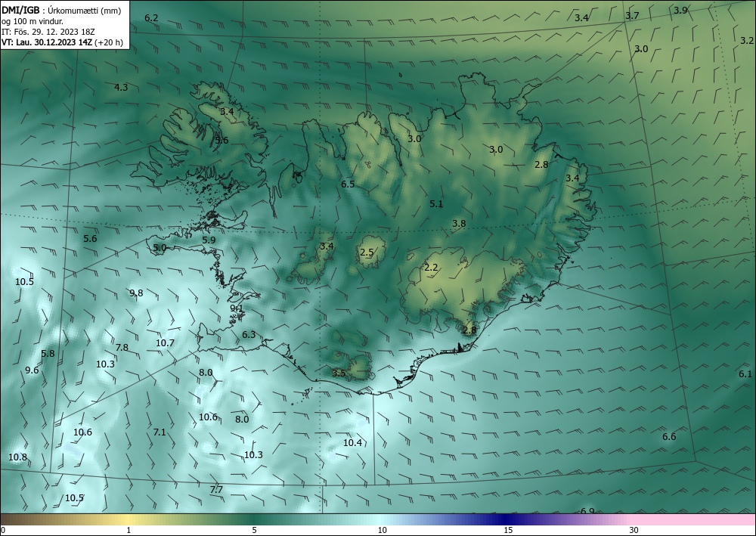Click the 0 tick label on the color scale
756x536 pixels.
[x=3, y=530]
